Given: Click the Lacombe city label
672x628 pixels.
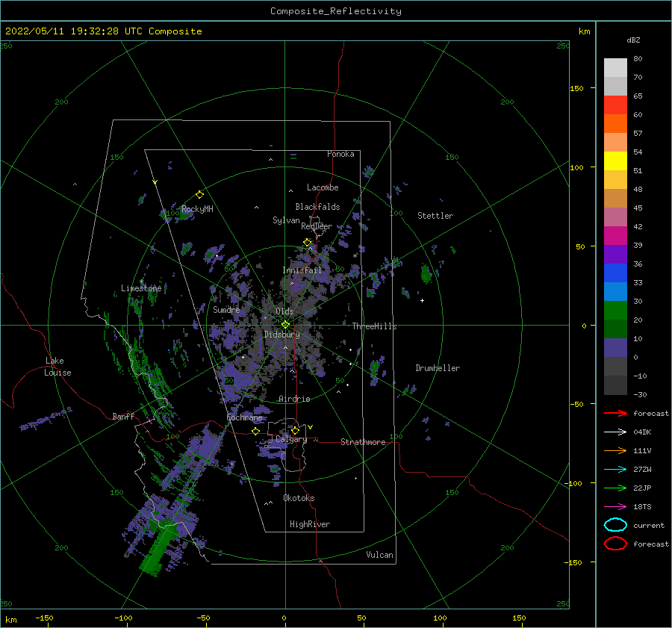Looking at the screenshot, I should point(323,187).
